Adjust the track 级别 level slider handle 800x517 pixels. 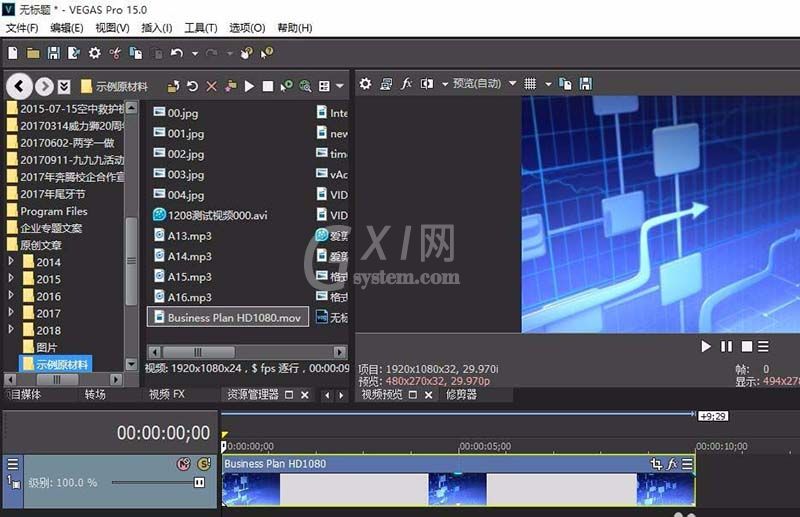coord(199,482)
